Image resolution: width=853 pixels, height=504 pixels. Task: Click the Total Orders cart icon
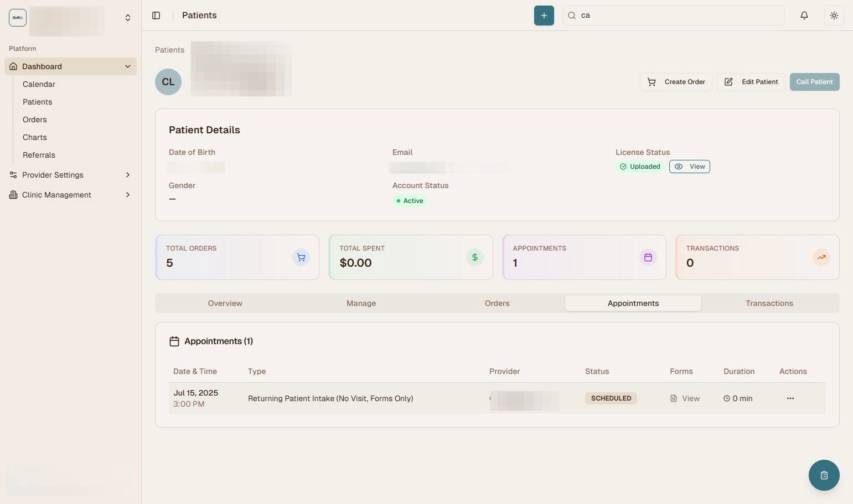[x=301, y=257]
